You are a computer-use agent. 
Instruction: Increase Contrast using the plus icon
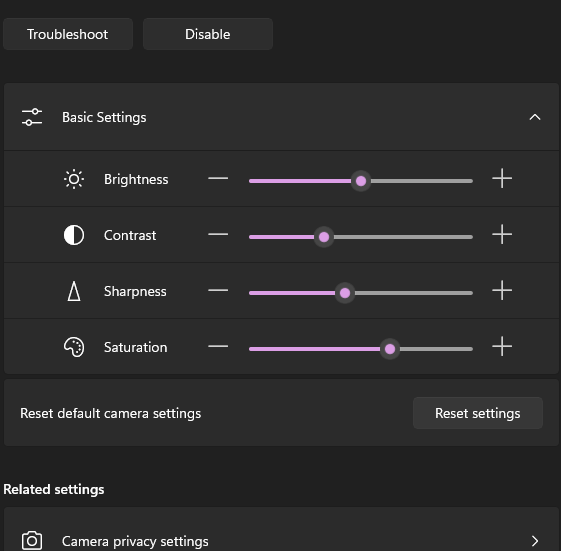502,234
